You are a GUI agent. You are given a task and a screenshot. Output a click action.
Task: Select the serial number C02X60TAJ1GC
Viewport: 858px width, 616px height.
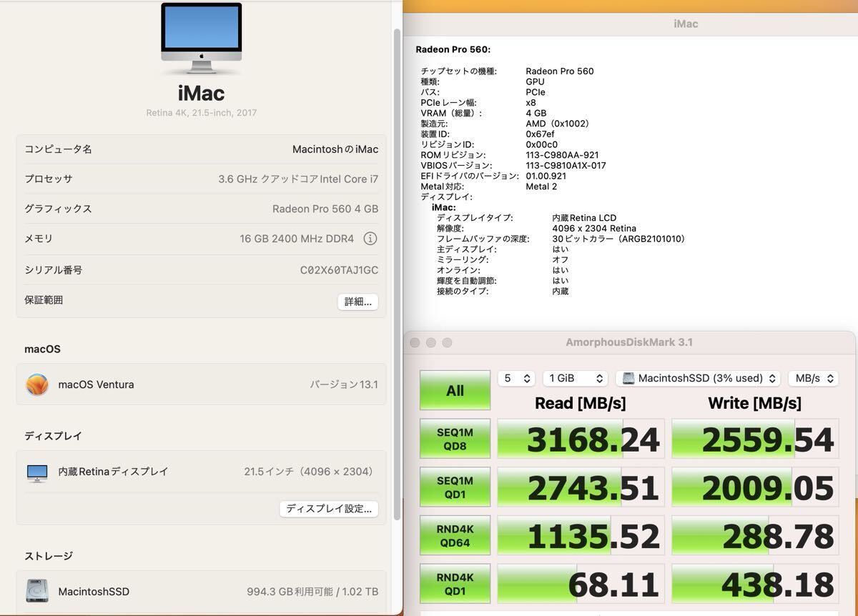[x=339, y=270]
